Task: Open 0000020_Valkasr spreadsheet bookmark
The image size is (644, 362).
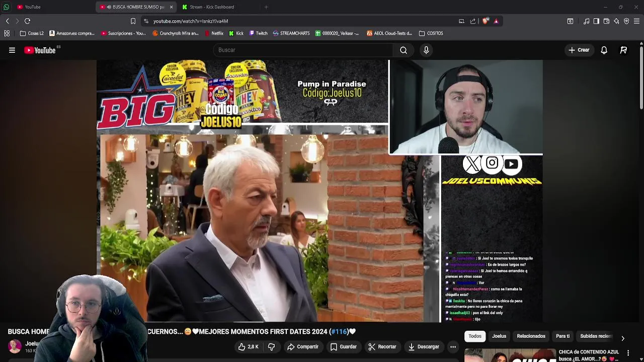Action: 337,33
